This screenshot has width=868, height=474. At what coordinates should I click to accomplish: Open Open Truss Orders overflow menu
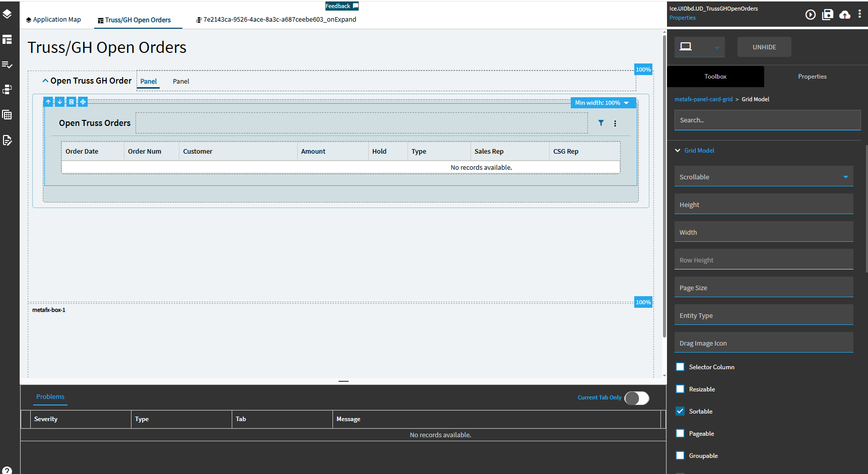[x=615, y=123]
